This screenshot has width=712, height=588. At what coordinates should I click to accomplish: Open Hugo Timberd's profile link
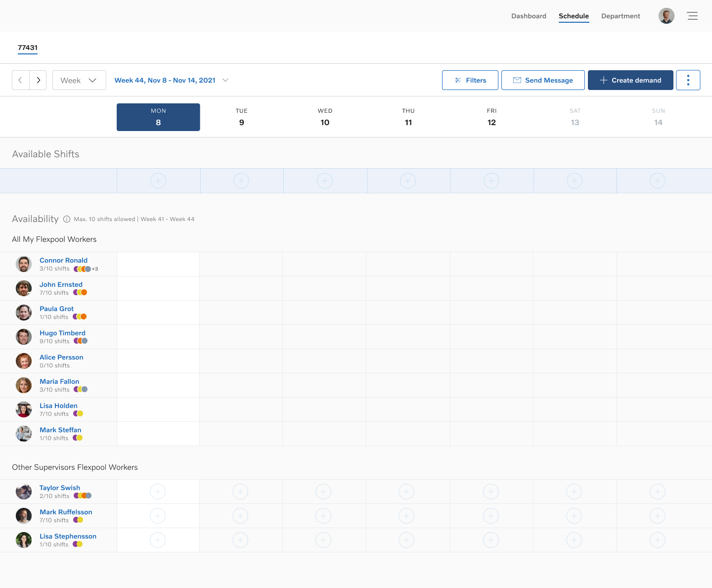point(62,333)
